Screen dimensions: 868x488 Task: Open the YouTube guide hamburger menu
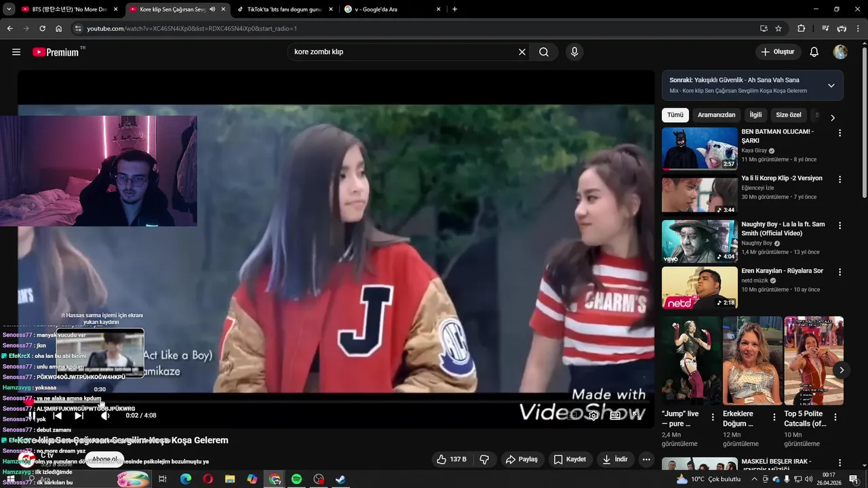(x=16, y=52)
